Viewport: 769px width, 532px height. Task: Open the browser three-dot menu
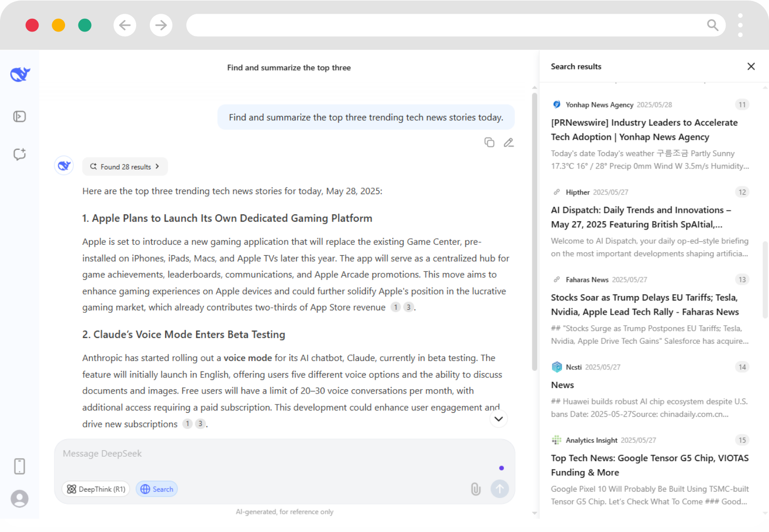tap(740, 25)
